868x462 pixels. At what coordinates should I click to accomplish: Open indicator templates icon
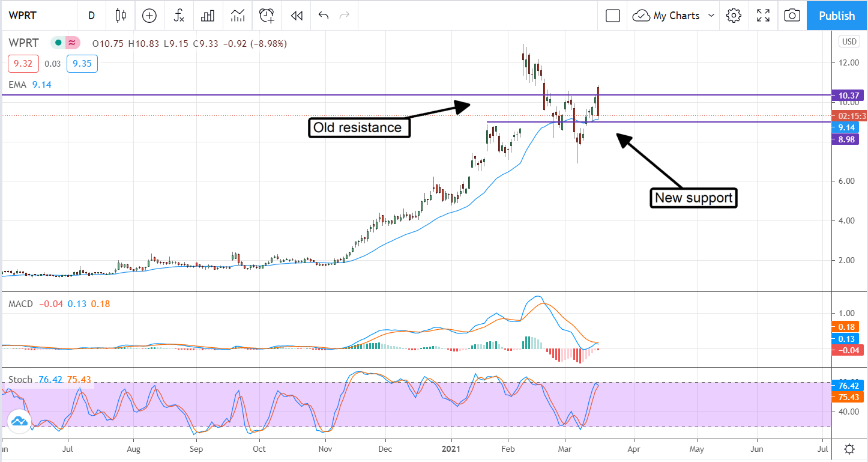237,16
